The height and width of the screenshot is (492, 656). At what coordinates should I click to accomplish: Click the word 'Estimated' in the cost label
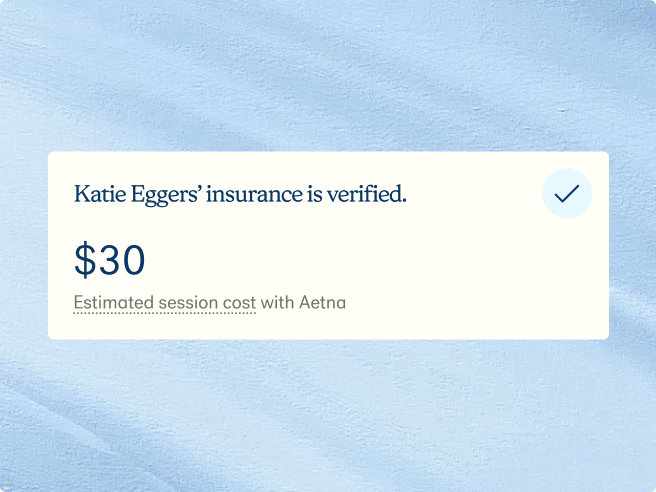coord(112,302)
